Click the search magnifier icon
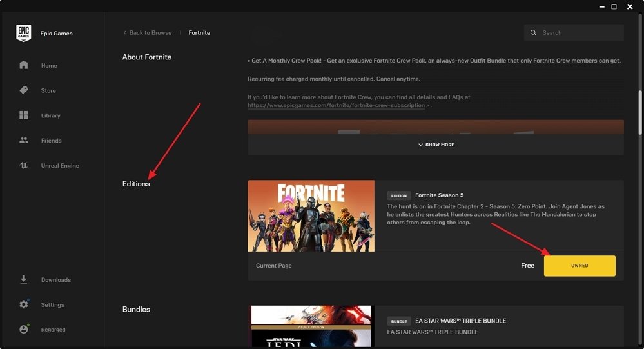 point(533,32)
